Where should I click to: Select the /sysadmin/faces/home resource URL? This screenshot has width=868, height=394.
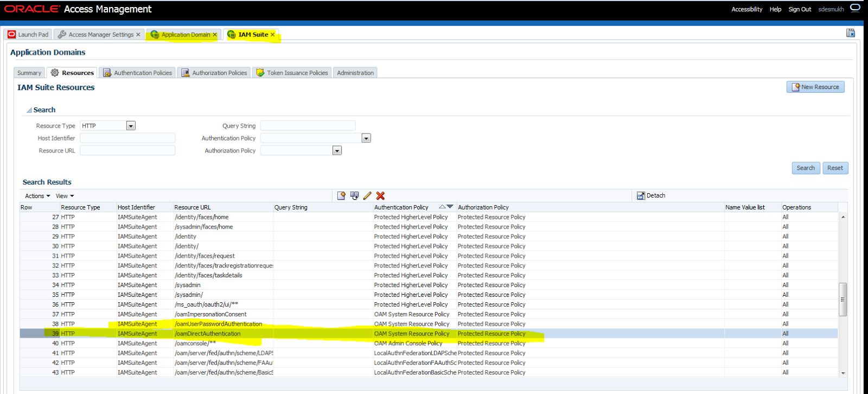tap(204, 227)
